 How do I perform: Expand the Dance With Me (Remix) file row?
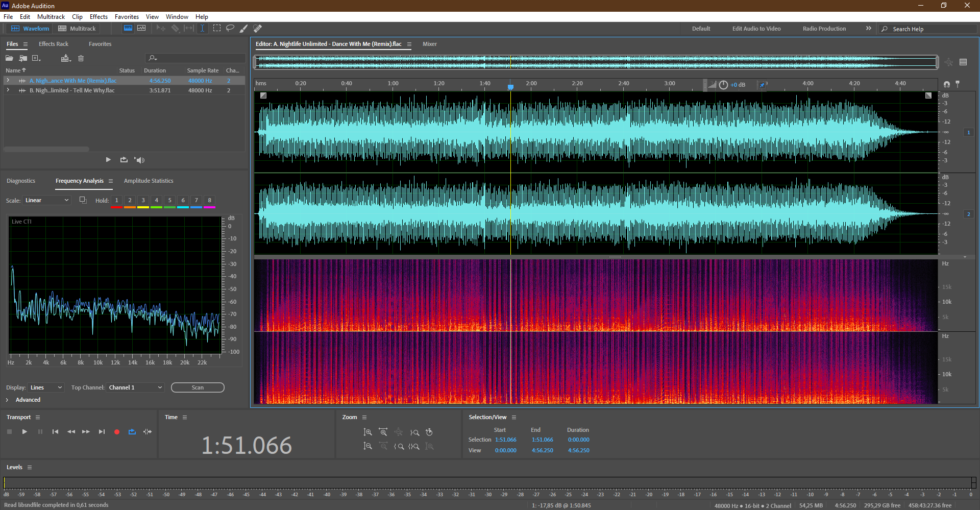click(x=8, y=80)
